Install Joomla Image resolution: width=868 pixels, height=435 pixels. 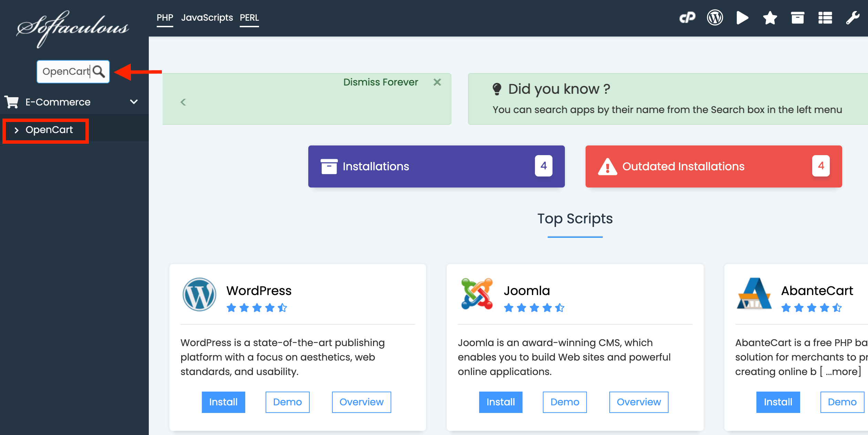[500, 402]
